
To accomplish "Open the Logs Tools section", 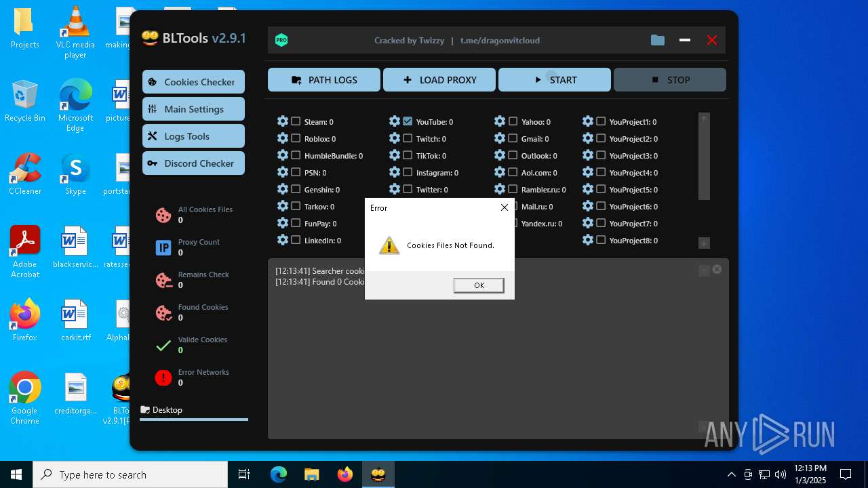I will coord(193,136).
